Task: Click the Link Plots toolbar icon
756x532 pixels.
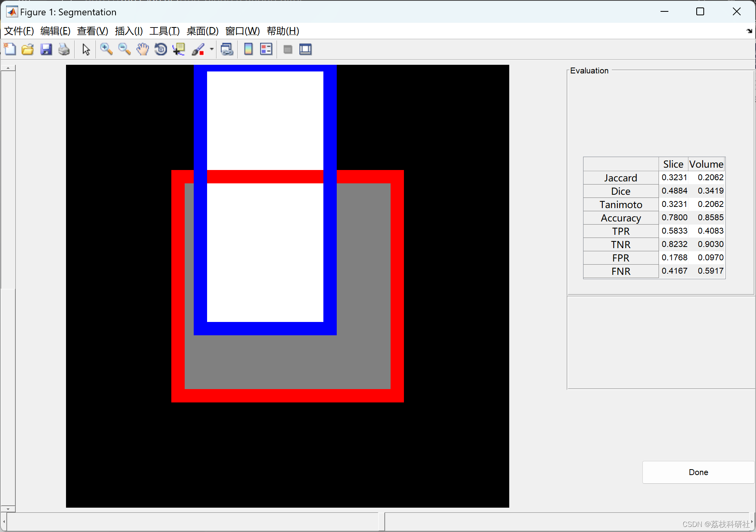Action: tap(227, 49)
